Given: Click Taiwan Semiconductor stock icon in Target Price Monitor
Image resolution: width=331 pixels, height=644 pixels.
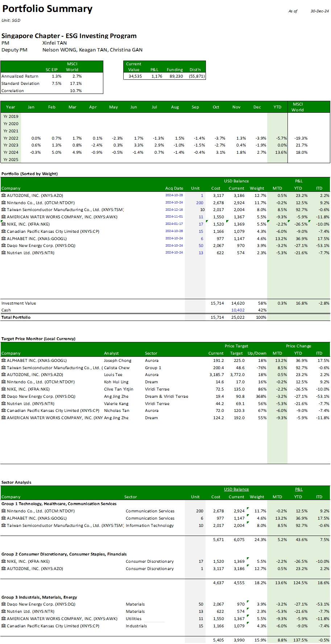Looking at the screenshot, I should pos(4,368).
